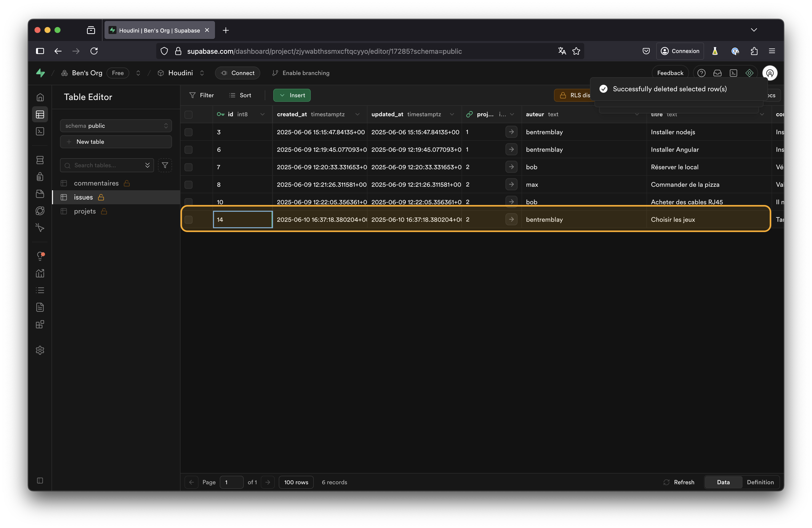Open the inbox notifications icon
Screen dimensions: 812x528
tap(717, 73)
